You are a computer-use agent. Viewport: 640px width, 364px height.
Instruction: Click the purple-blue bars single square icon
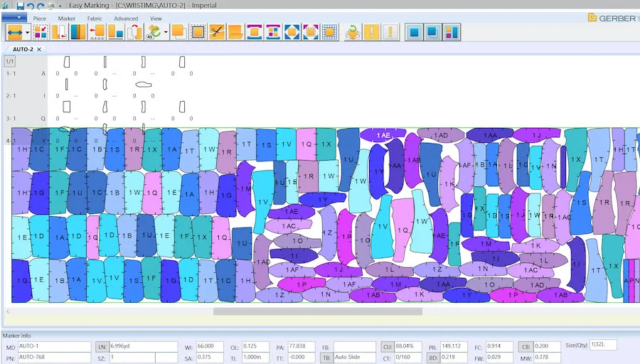click(x=255, y=32)
